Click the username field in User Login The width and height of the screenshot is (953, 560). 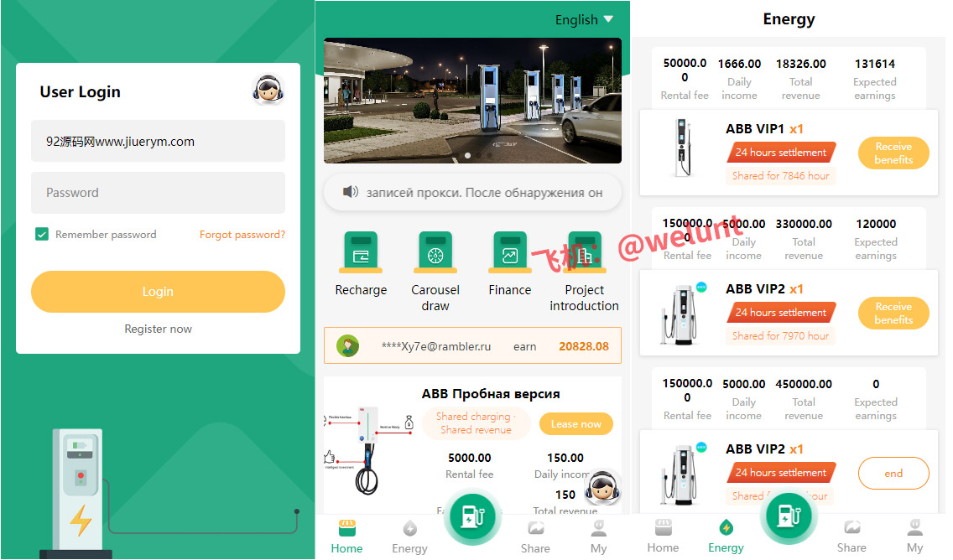158,141
